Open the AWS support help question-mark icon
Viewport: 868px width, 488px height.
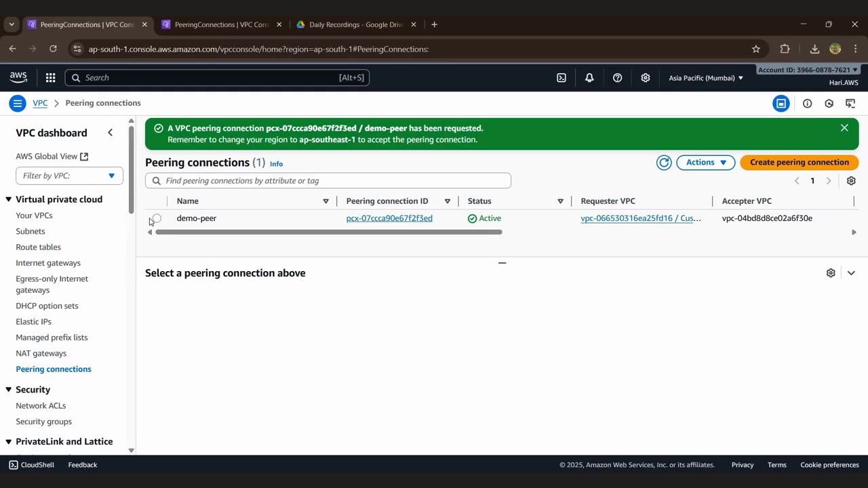(617, 78)
